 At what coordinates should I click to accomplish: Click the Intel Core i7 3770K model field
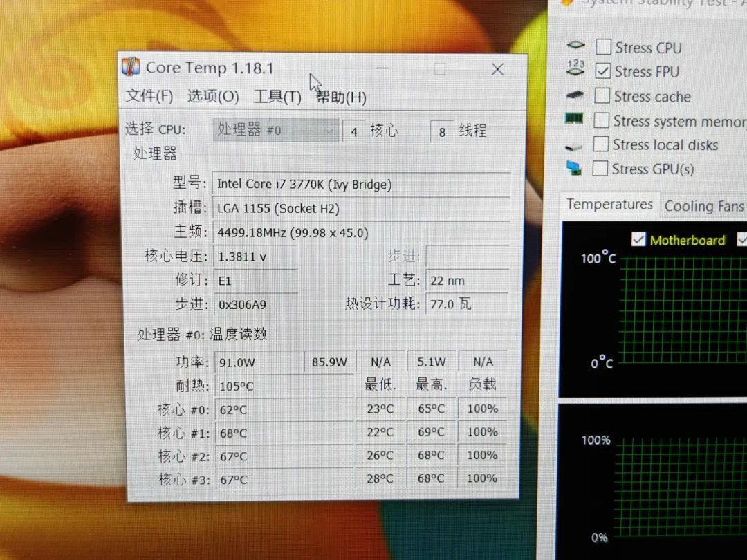(x=362, y=185)
